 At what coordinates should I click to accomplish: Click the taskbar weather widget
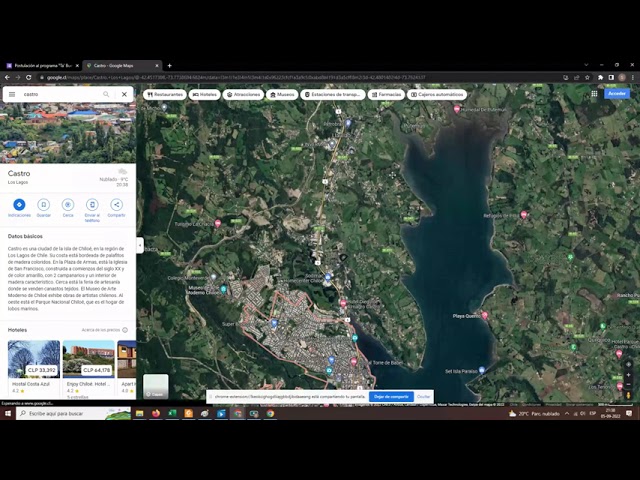[x=534, y=413]
